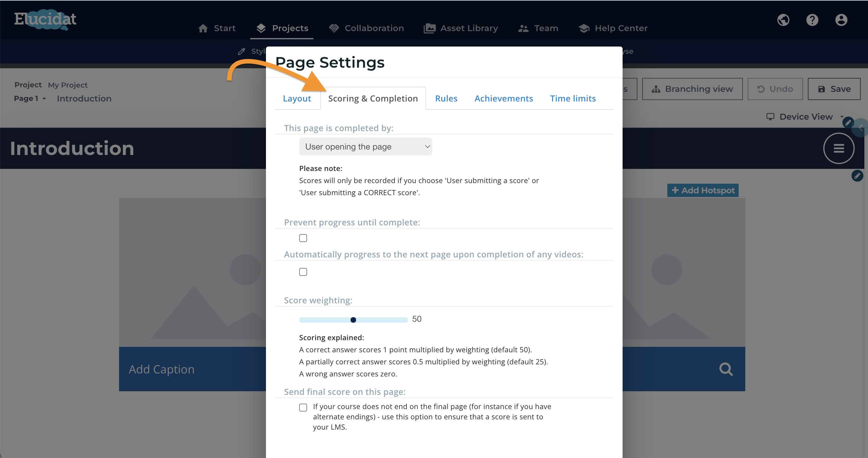
Task: Switch to the Achievements tab
Action: pyautogui.click(x=504, y=98)
